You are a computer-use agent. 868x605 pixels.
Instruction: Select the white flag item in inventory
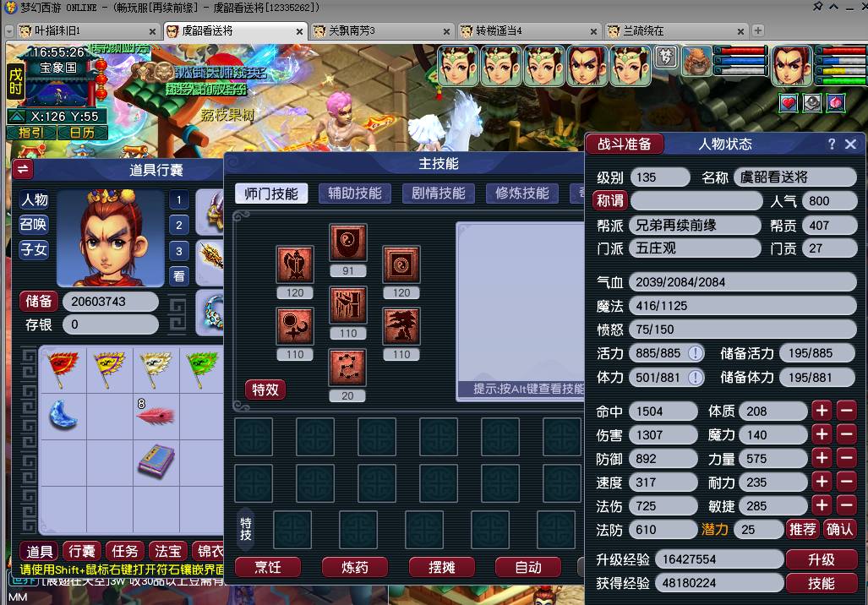click(156, 368)
